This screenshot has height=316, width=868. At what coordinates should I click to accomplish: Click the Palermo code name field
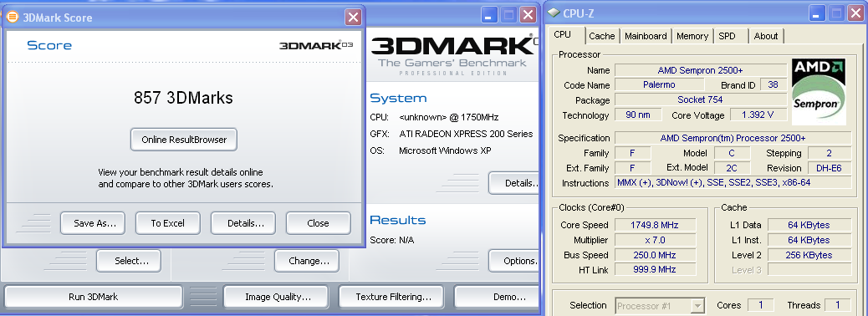click(659, 84)
